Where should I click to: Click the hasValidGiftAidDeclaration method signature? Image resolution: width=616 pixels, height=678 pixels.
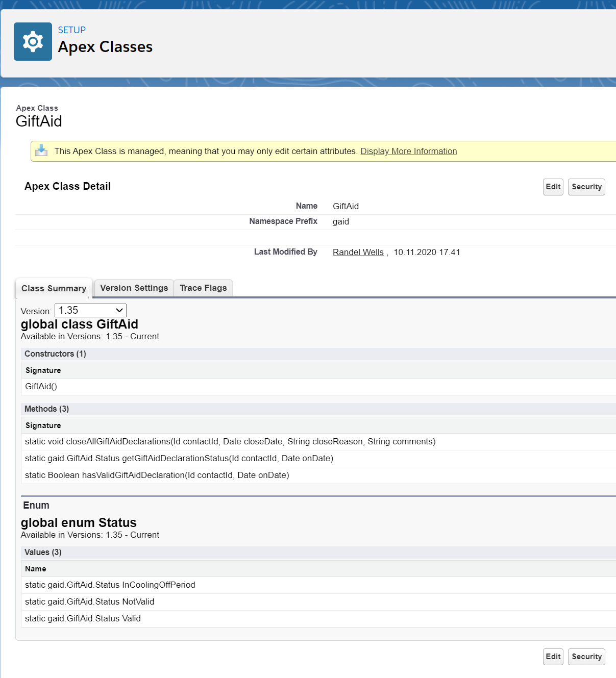tap(157, 475)
